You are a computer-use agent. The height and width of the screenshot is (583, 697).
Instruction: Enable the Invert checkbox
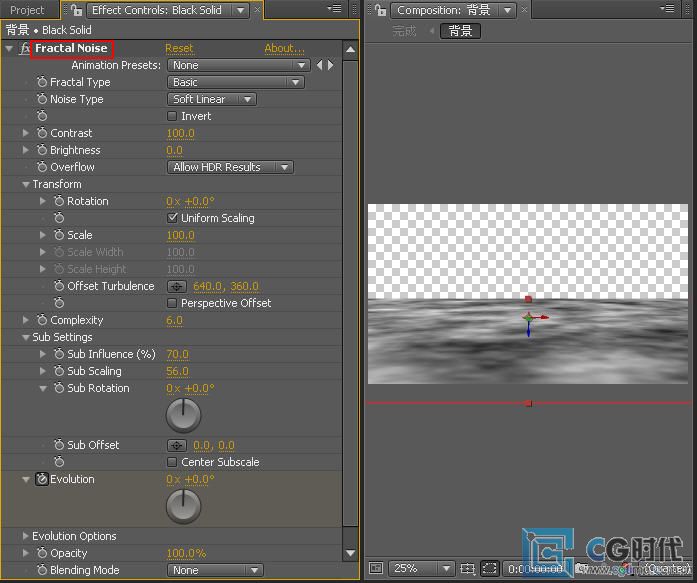click(172, 116)
